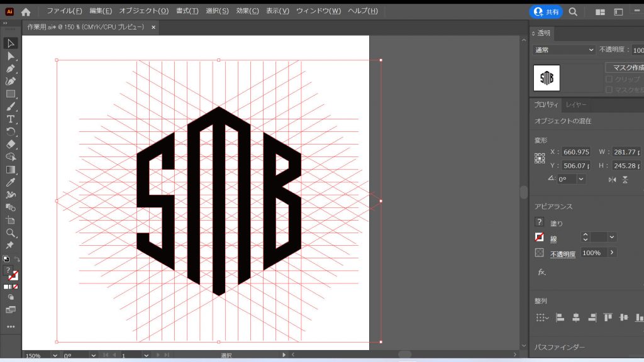Align objects to left edge
This screenshot has width=644, height=362.
pyautogui.click(x=560, y=317)
